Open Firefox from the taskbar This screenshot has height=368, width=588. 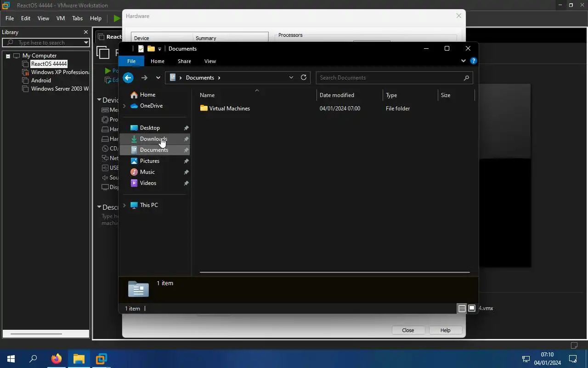pyautogui.click(x=57, y=359)
